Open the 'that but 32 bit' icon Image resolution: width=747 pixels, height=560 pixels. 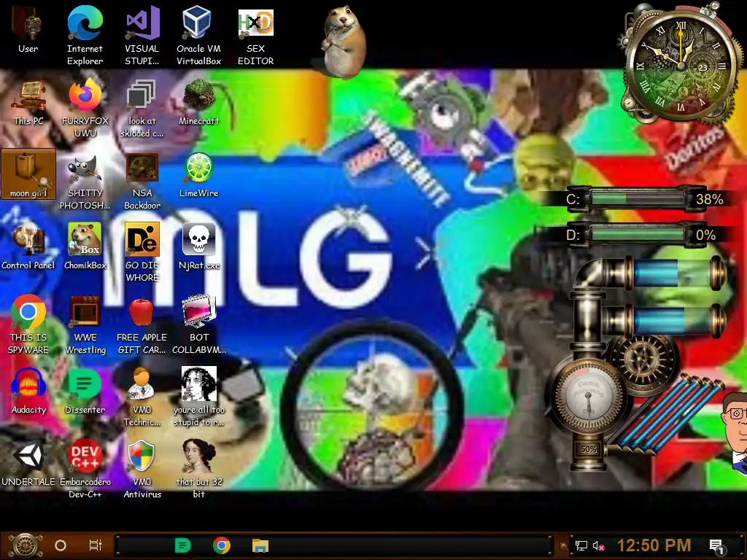pos(198,469)
